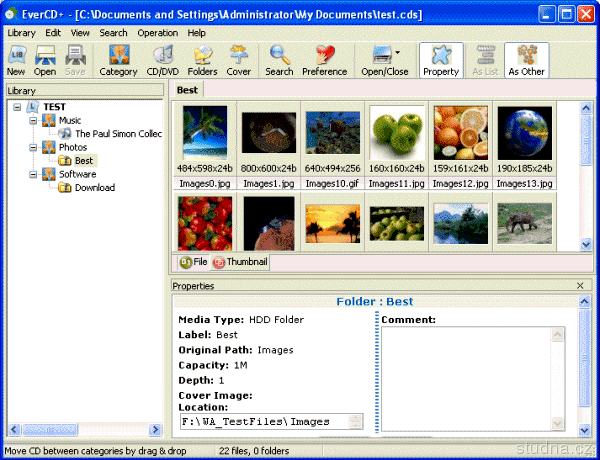Open the Search menu
This screenshot has width=600, height=460.
coord(113,33)
